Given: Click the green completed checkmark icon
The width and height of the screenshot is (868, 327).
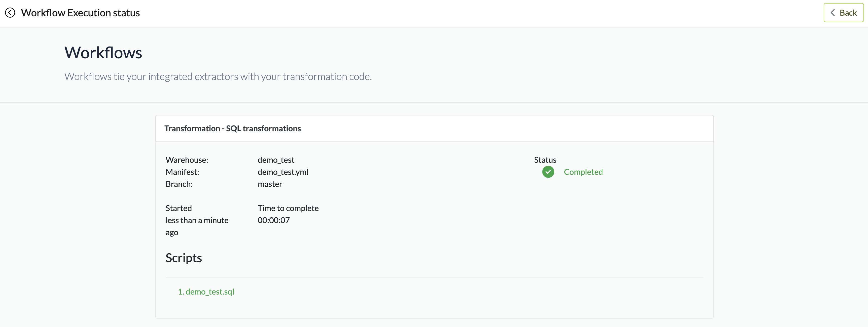Looking at the screenshot, I should click(548, 172).
